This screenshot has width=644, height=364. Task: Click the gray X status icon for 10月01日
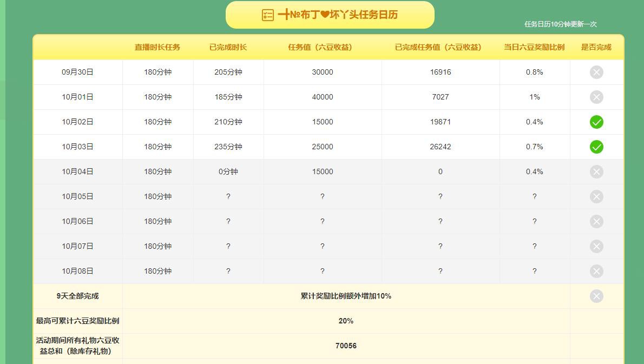596,97
